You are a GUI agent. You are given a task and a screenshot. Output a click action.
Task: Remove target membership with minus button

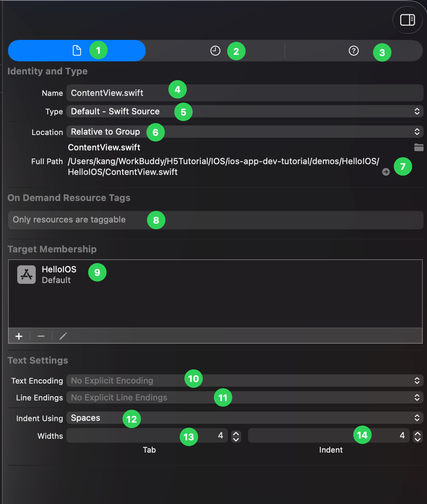pos(41,336)
